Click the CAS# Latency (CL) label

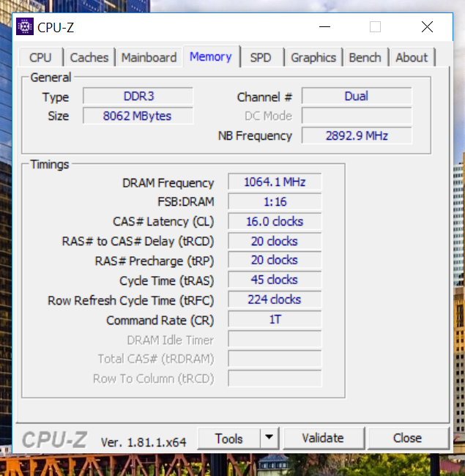(163, 222)
